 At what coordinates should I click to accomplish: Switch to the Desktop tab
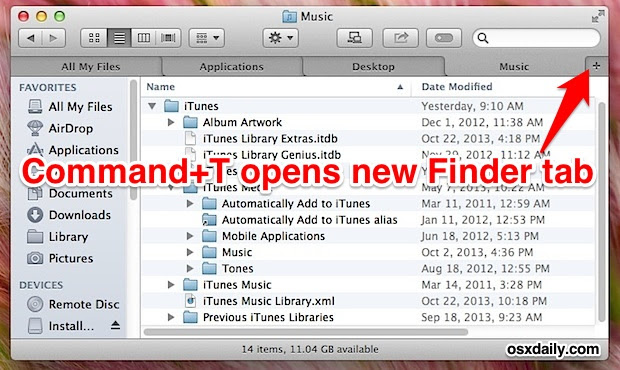tap(373, 66)
